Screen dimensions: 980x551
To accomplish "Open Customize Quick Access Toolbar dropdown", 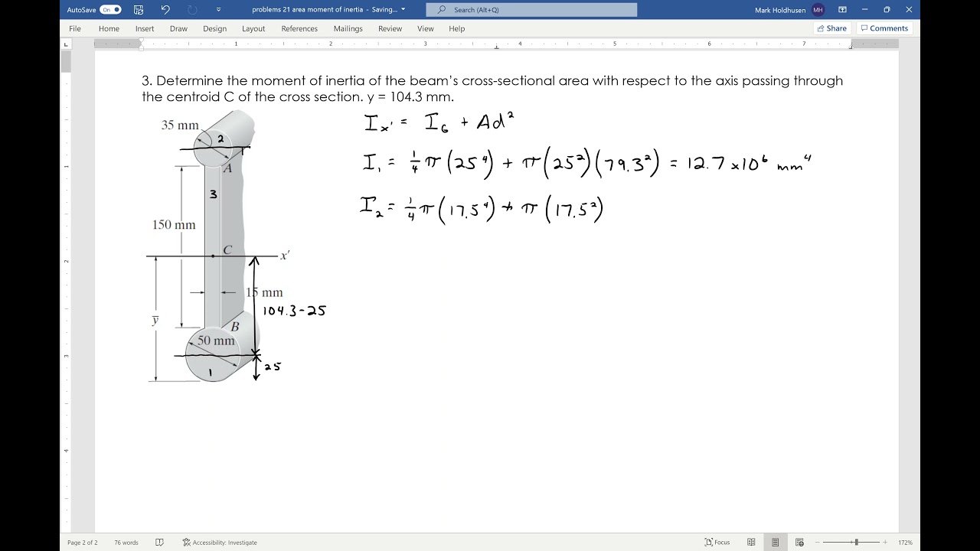I will click(218, 10).
